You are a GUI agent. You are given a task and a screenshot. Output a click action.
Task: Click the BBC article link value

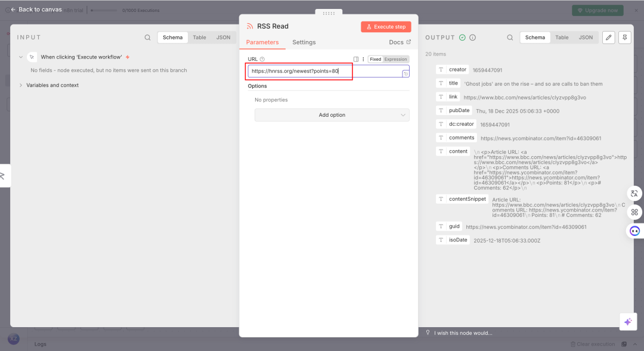point(525,98)
